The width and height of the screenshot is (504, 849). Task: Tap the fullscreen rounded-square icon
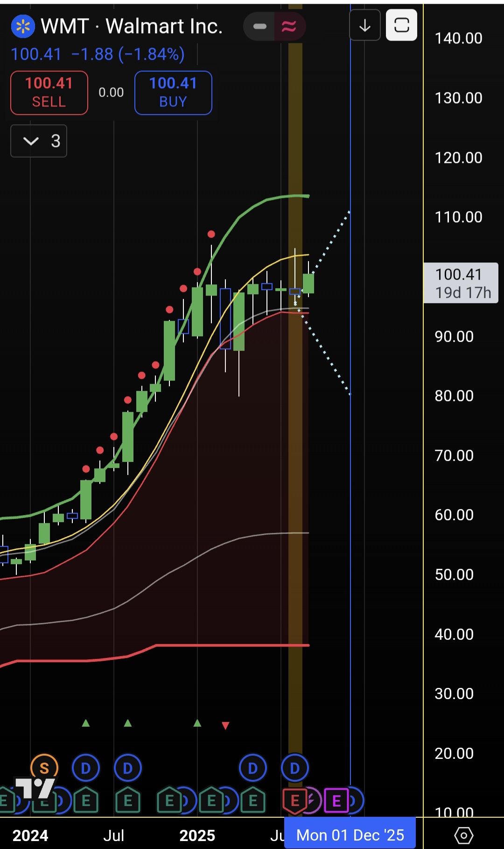[401, 25]
